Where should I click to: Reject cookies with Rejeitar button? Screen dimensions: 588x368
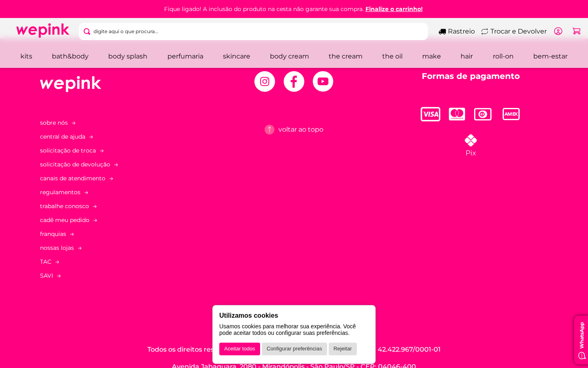pyautogui.click(x=343, y=349)
